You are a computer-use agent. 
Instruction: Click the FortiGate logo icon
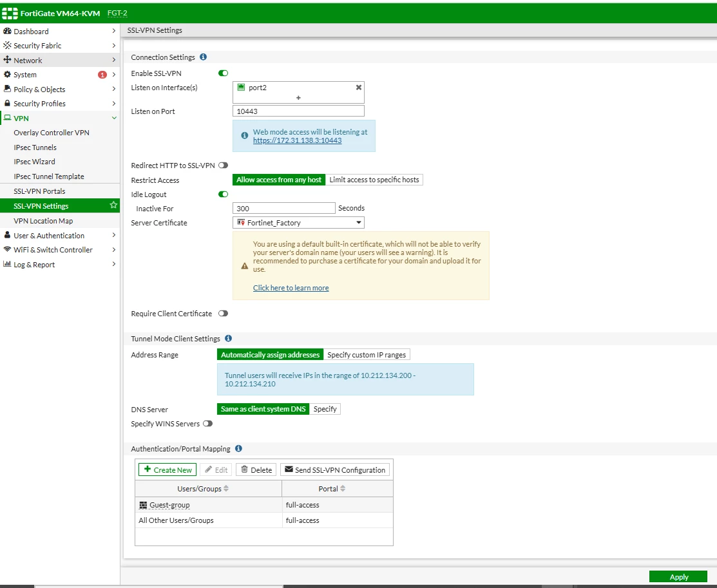click(x=10, y=14)
